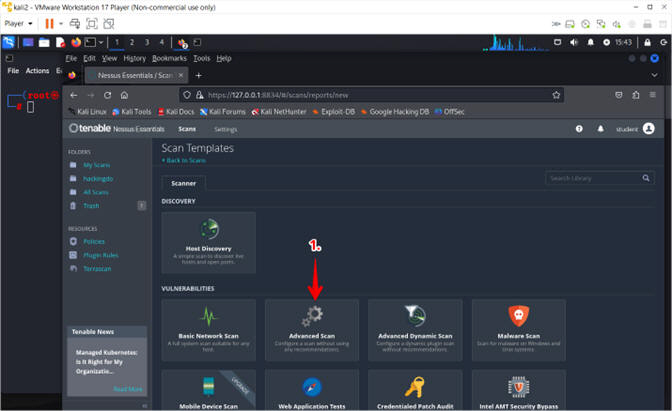Open a new browser tab

[x=198, y=75]
